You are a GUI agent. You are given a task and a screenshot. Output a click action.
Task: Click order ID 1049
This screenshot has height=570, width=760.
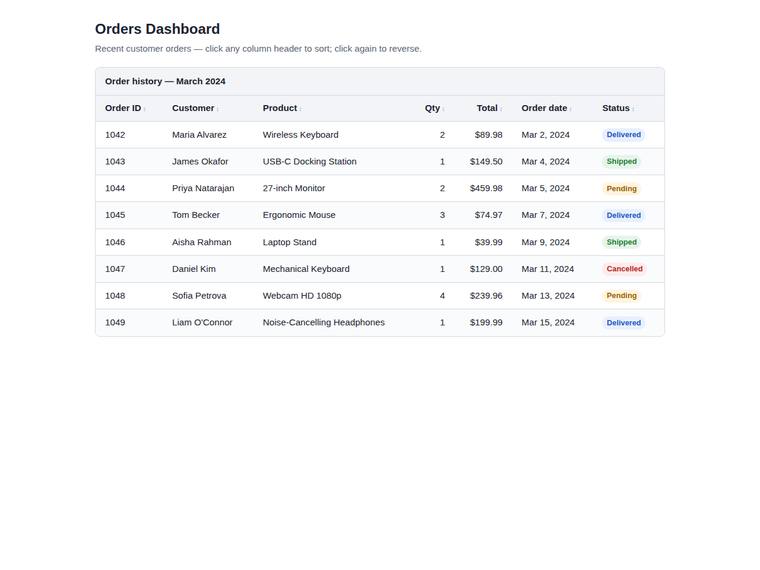(x=115, y=322)
